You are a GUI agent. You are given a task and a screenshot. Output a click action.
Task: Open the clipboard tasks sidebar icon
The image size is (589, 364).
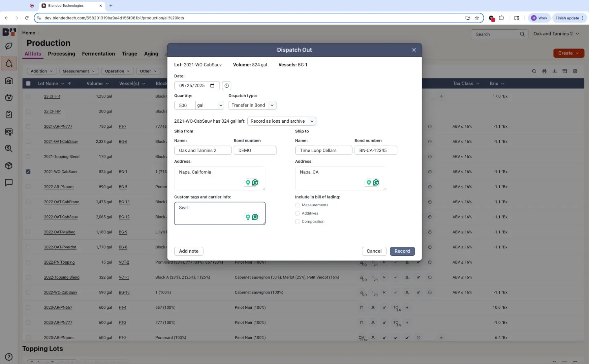point(9,114)
